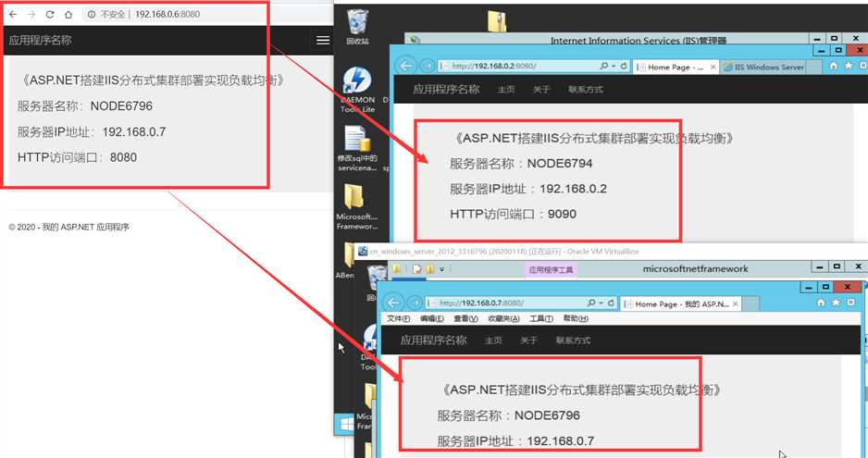The image size is (868, 458).
Task: Close the 'Home Page - ...' tab in upper IE window
Action: (713, 67)
